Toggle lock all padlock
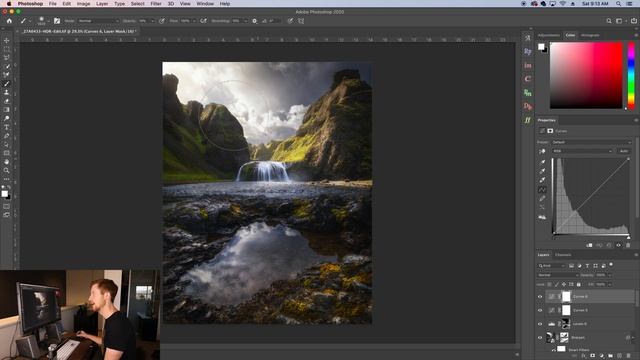 point(578,284)
